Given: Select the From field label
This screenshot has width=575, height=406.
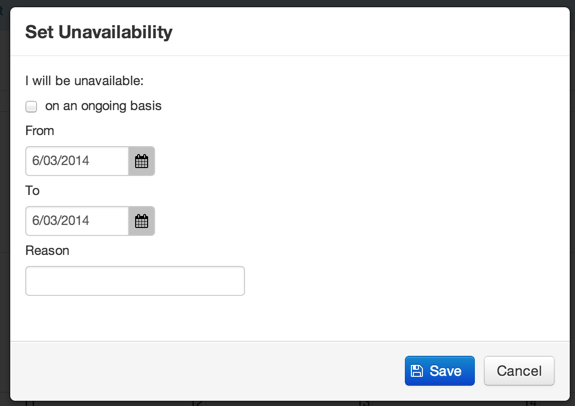Looking at the screenshot, I should click(40, 131).
